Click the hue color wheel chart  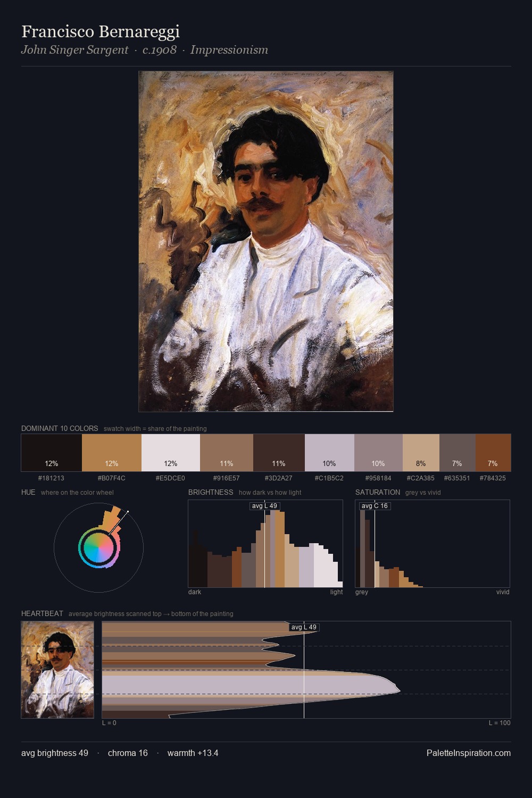(x=99, y=547)
